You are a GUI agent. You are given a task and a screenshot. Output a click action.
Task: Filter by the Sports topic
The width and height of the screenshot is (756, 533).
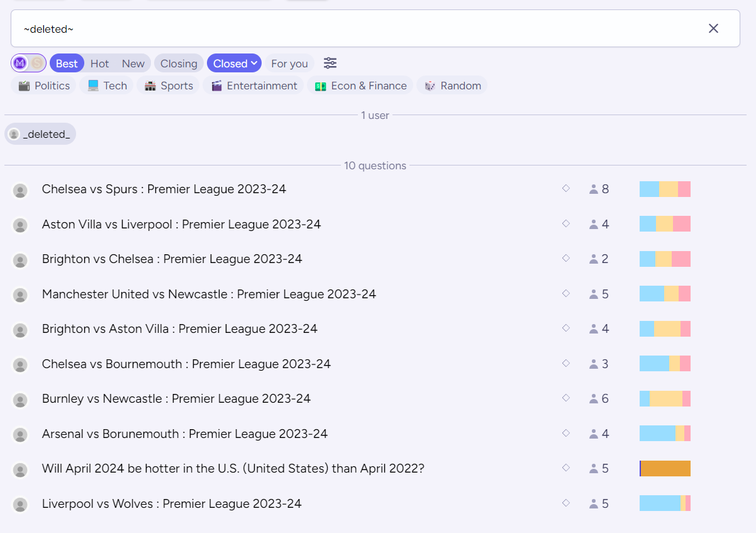[x=169, y=86]
